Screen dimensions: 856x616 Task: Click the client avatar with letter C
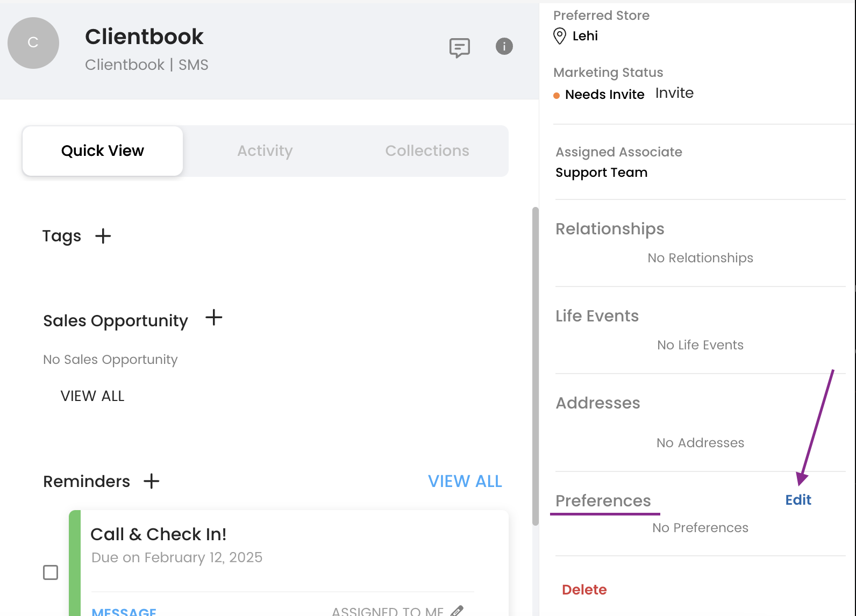pyautogui.click(x=33, y=43)
